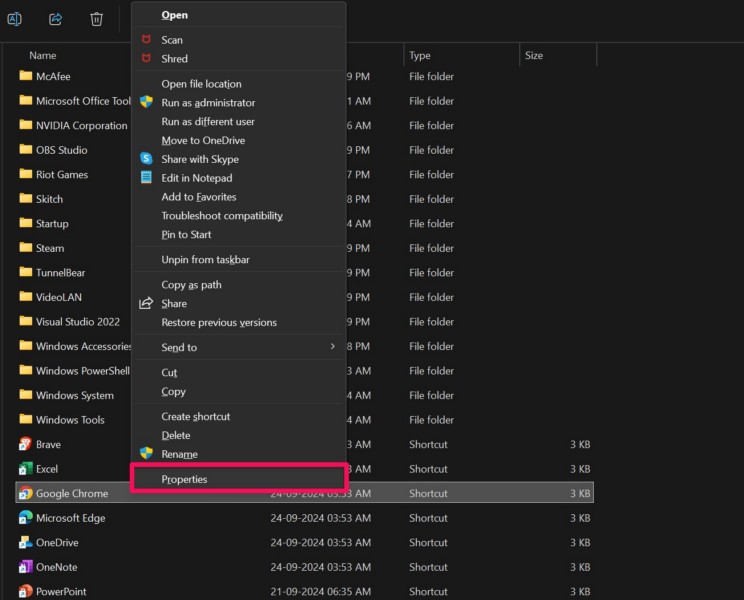Click the Rename icon in the toolbar

tap(15, 19)
